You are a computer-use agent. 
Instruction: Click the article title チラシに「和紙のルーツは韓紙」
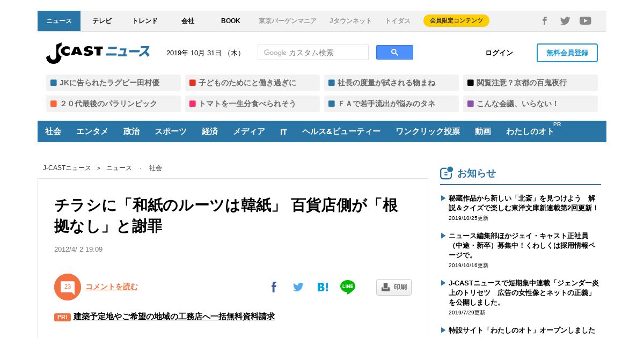click(226, 216)
